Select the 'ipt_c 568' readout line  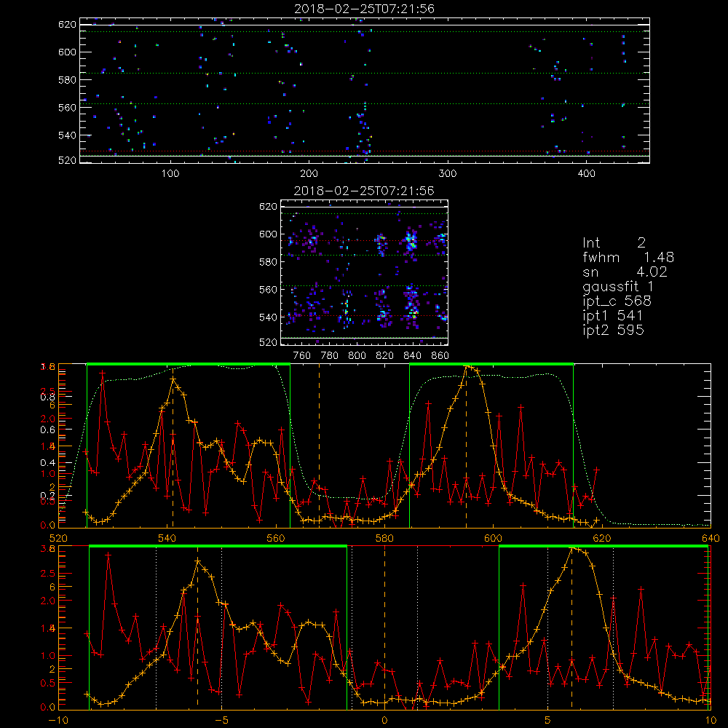617,301
